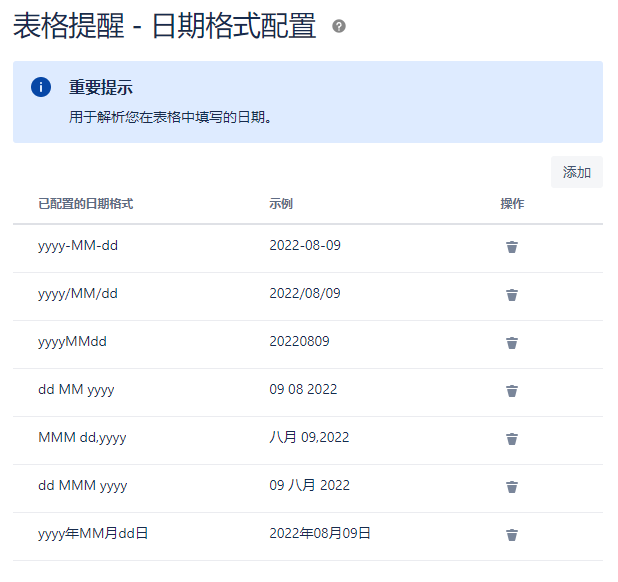Delete the yyyy-MM-dd date format
The image size is (618, 582).
point(512,247)
